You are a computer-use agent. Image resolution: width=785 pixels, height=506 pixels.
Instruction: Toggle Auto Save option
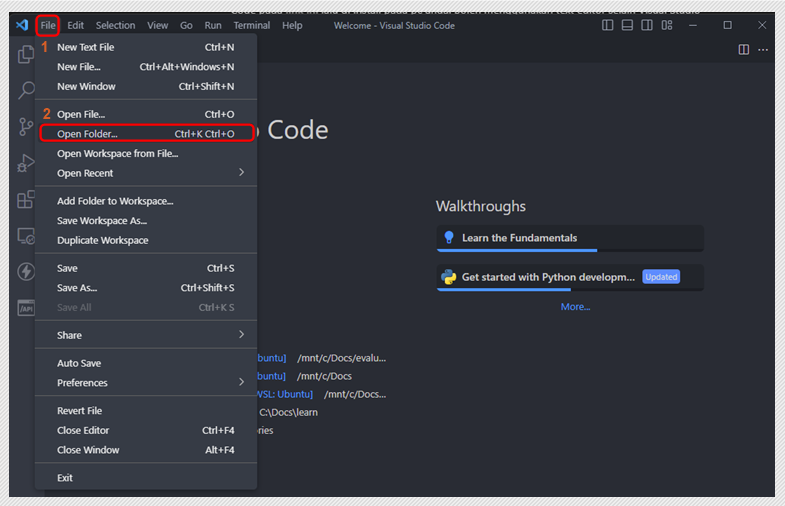coord(146,363)
